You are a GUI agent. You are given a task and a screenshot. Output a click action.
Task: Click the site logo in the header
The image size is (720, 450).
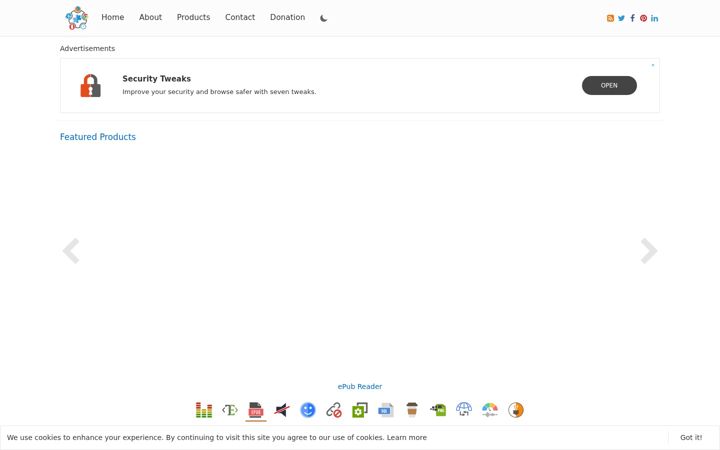coord(76,18)
